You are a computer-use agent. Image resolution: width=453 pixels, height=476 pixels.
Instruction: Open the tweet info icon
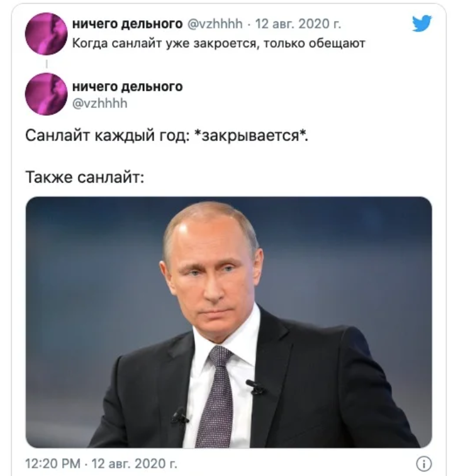(x=423, y=463)
